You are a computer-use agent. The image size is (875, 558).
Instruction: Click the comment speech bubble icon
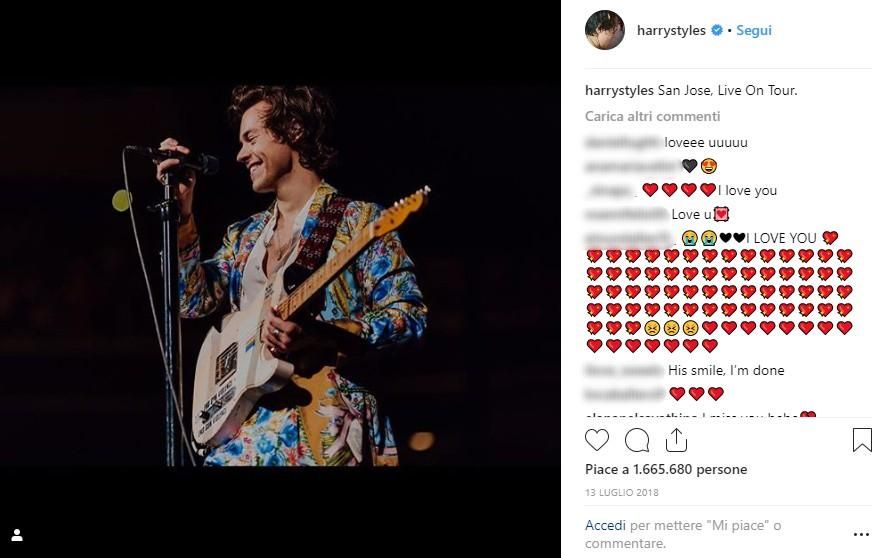click(637, 440)
